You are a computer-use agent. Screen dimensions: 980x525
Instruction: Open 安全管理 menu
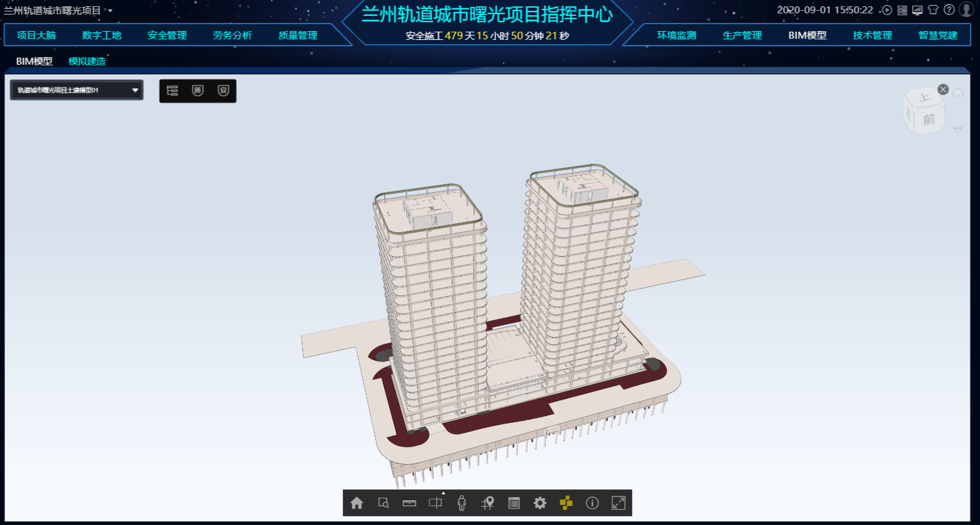167,36
